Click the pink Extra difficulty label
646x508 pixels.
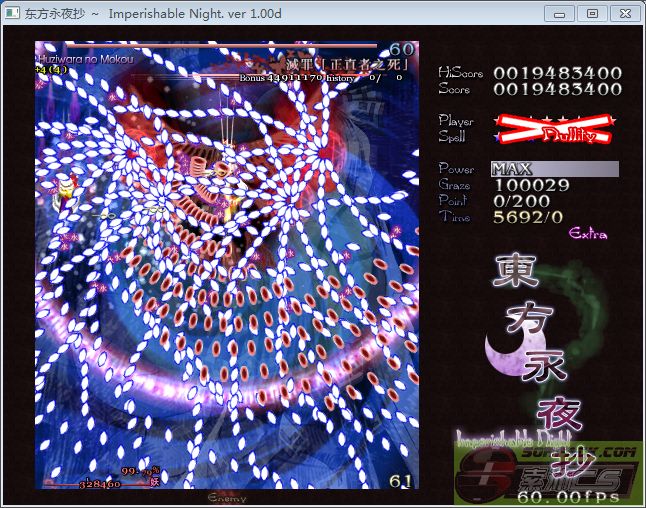point(588,234)
